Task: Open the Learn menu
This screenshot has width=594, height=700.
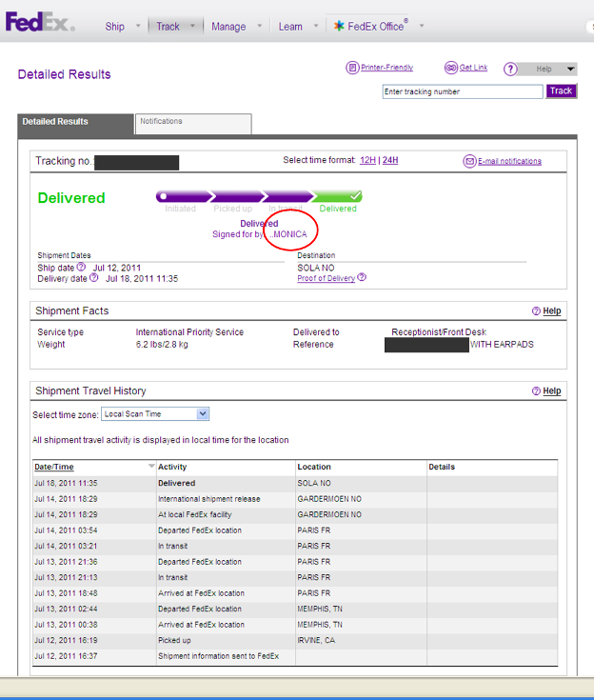Action: coord(290,27)
